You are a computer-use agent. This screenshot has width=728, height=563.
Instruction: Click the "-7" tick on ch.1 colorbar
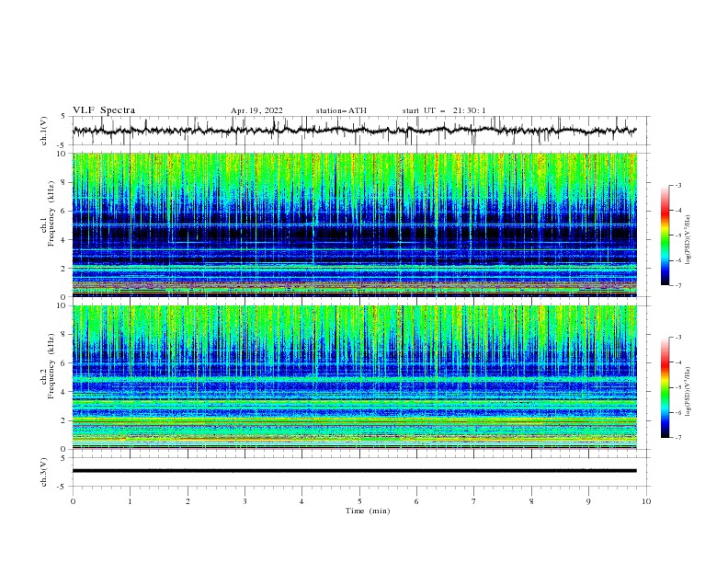pos(678,285)
